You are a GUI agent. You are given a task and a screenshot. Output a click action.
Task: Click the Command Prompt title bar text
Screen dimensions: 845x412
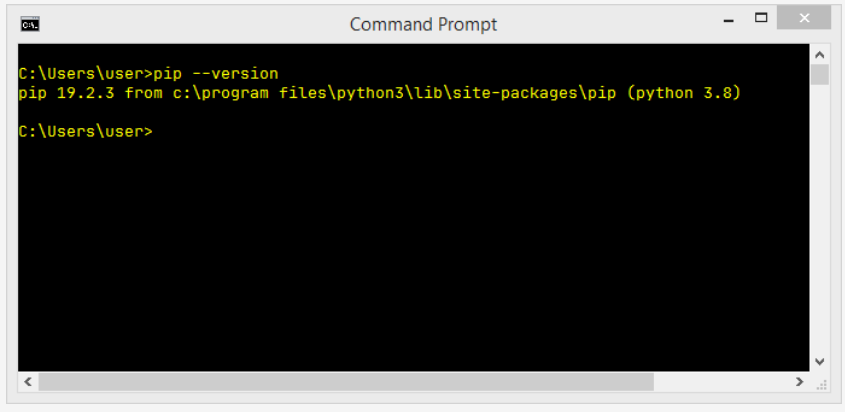click(x=423, y=24)
